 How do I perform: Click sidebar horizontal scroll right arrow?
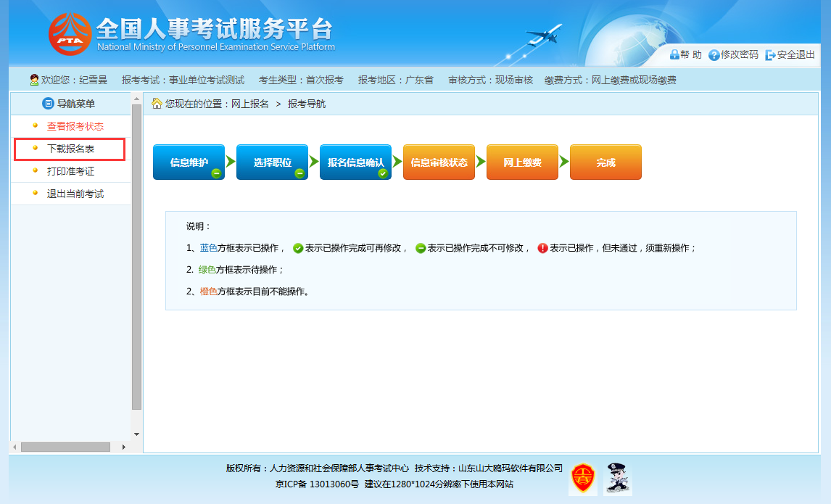point(124,447)
